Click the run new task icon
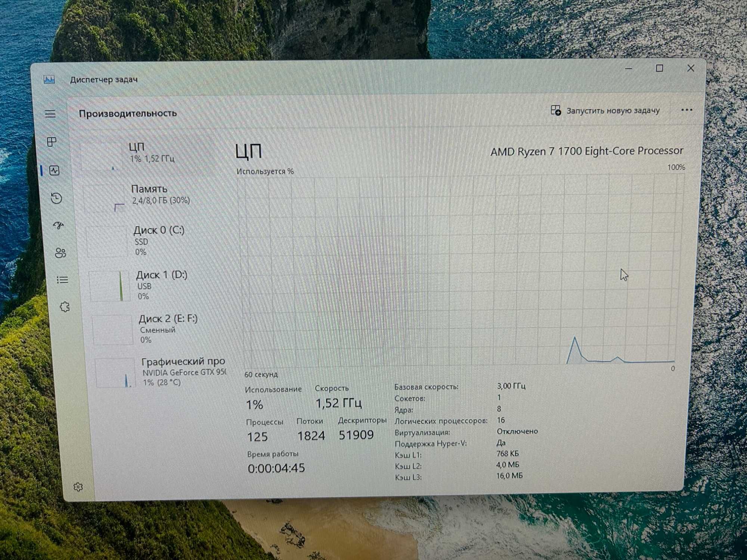Viewport: 747px width, 560px height. (556, 111)
